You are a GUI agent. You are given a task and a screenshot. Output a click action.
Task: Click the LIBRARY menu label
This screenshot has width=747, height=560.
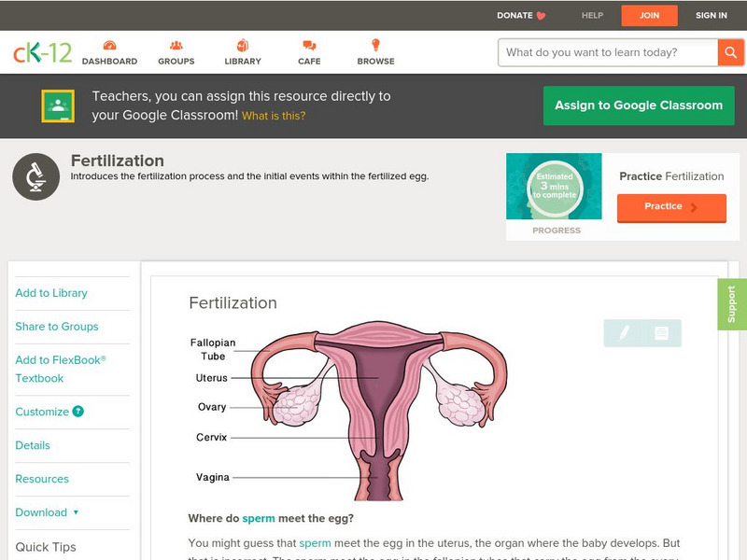coord(243,62)
